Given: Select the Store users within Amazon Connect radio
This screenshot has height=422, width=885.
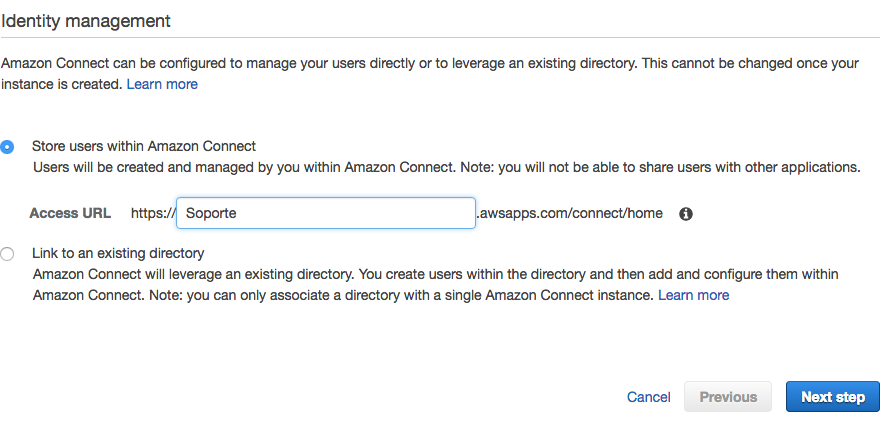Looking at the screenshot, I should pos(8,146).
